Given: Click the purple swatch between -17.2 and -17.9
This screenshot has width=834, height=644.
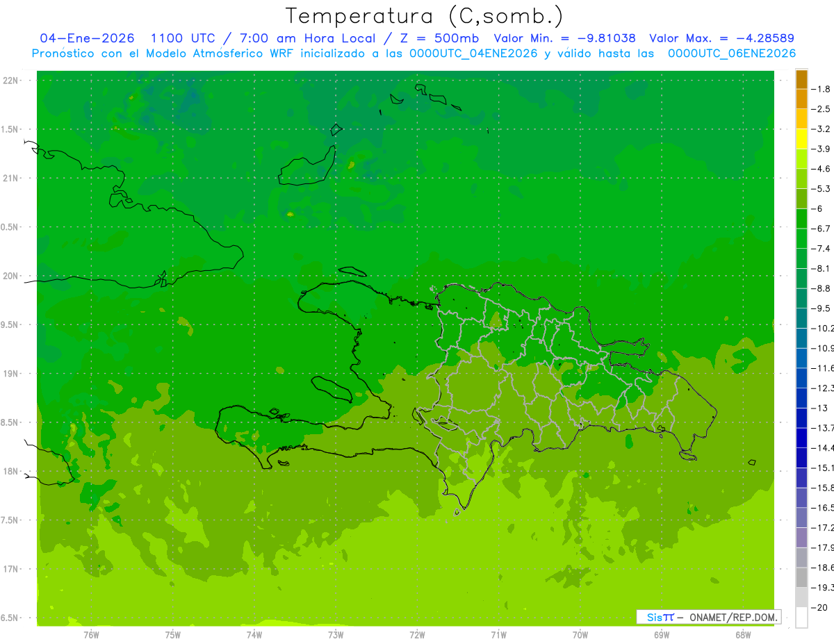Looking at the screenshot, I should pos(801,538).
